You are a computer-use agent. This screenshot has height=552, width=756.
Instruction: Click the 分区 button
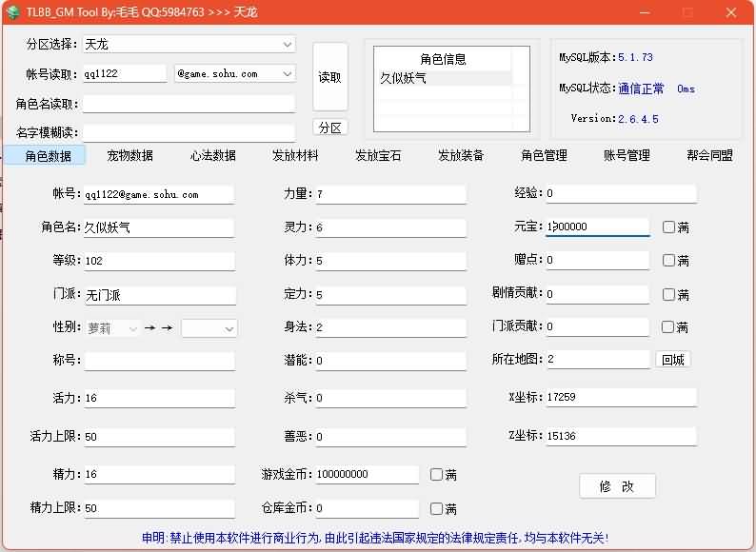330,128
